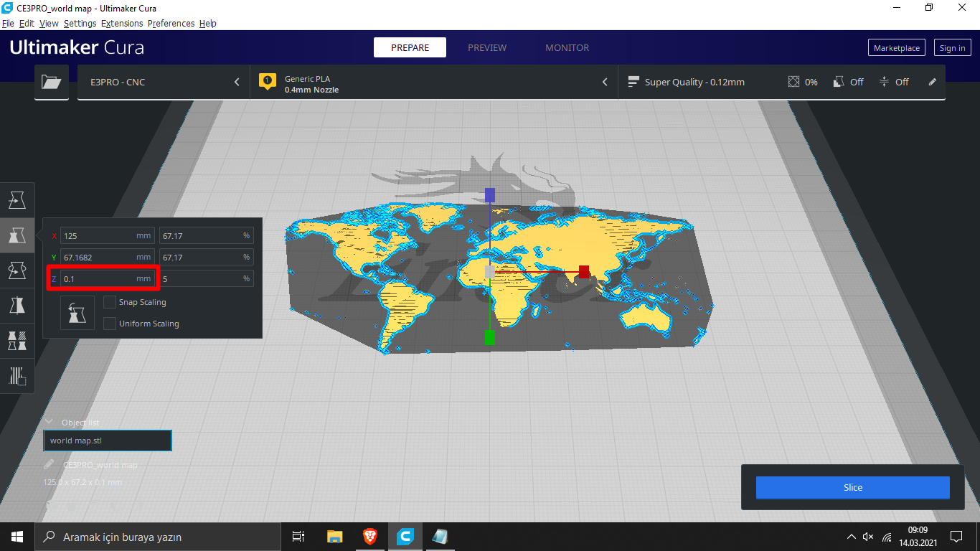
Task: Click the pencil icon beside CE3PRO_world map
Action: (x=49, y=465)
